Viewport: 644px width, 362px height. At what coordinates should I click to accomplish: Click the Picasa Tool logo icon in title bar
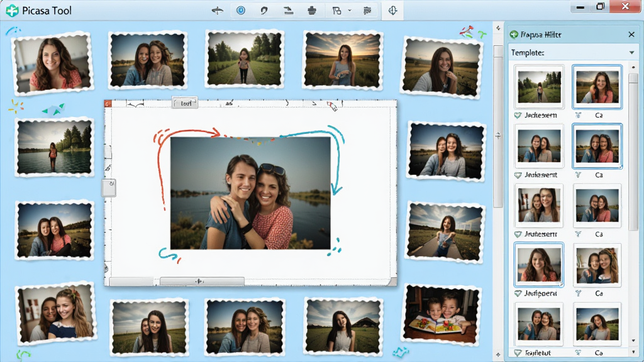(x=13, y=10)
